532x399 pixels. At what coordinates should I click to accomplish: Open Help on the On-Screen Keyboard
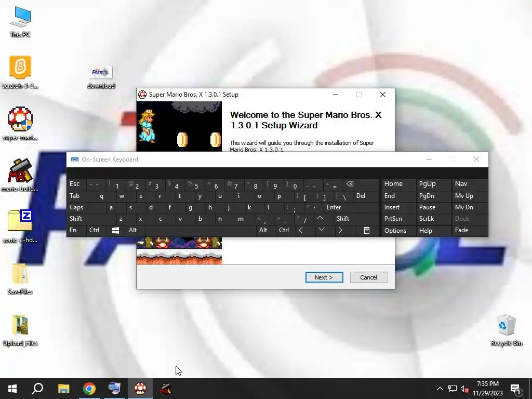[x=433, y=230]
